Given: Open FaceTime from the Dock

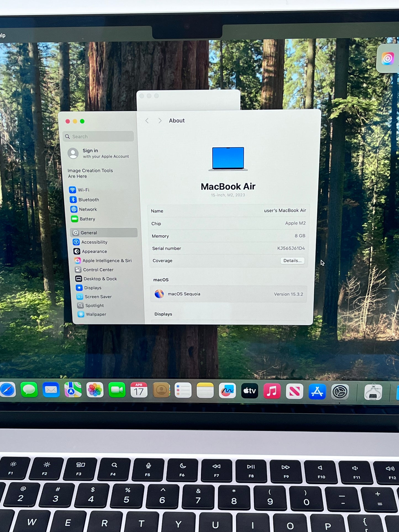Looking at the screenshot, I should [x=117, y=390].
